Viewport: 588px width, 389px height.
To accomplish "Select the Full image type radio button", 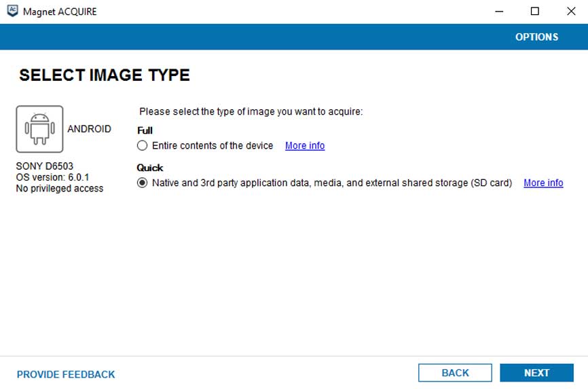I will 142,146.
